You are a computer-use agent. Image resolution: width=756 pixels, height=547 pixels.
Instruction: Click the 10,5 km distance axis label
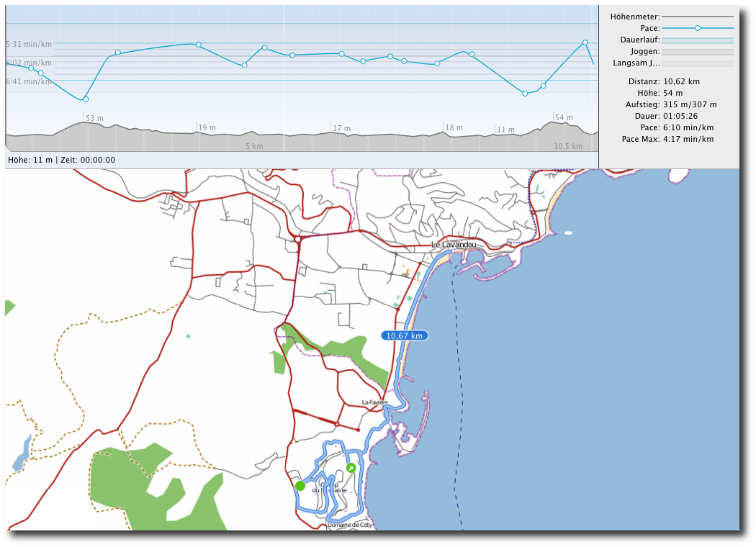tap(568, 146)
